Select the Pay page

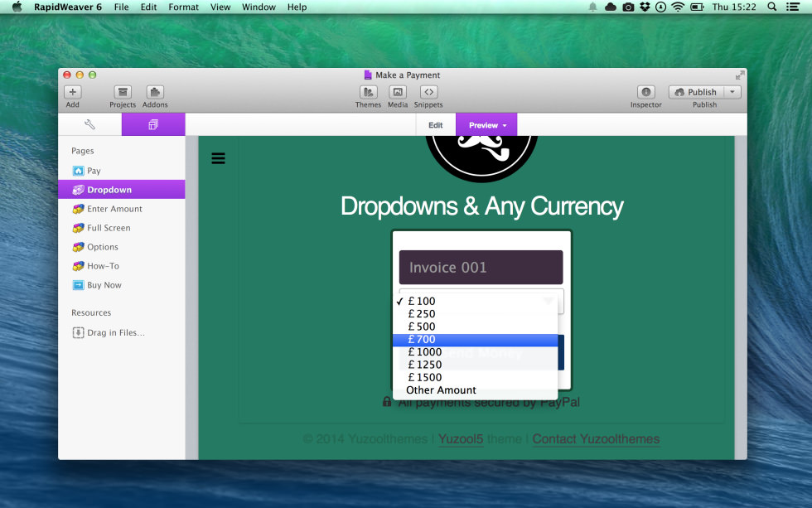(122, 171)
